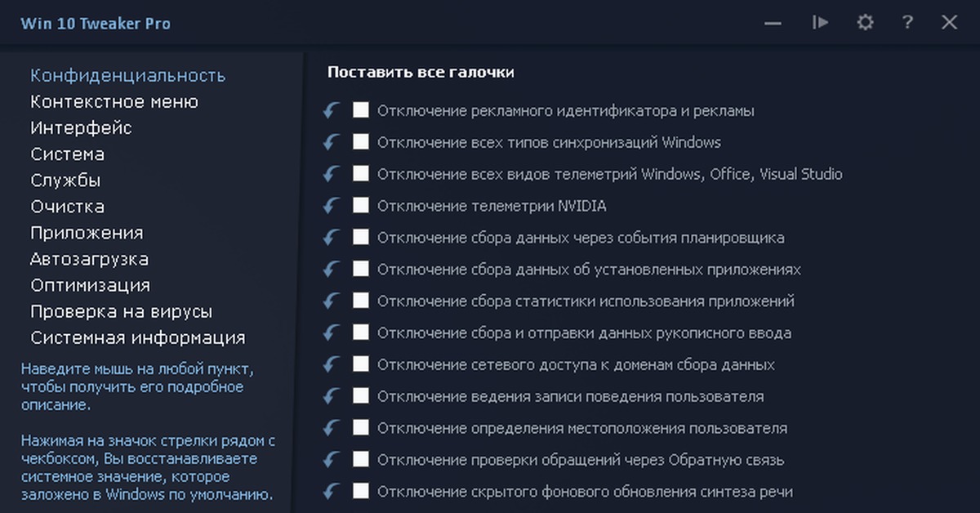Restore arrow next to установленных приложениях
The image size is (980, 513).
(331, 270)
